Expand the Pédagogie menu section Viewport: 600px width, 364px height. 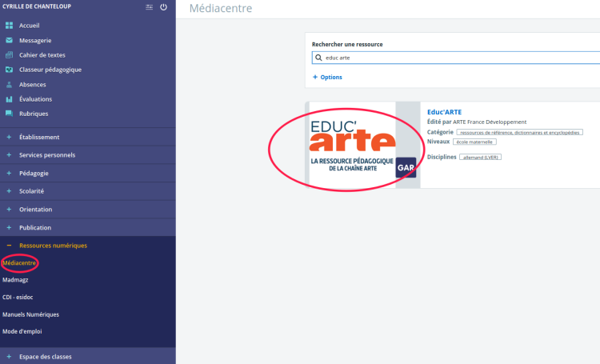click(34, 173)
